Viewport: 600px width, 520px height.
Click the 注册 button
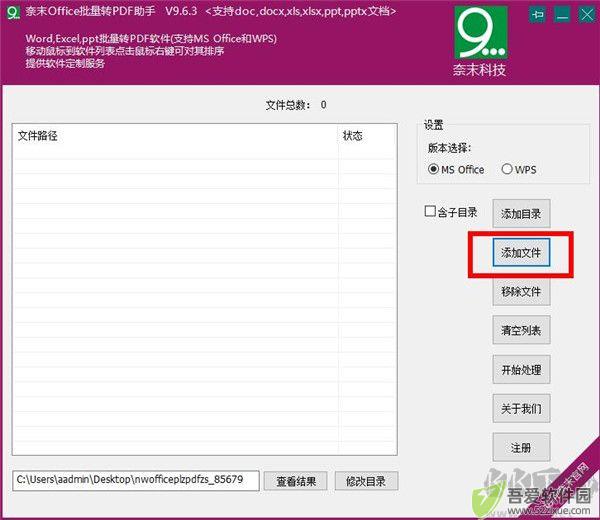pyautogui.click(x=521, y=447)
